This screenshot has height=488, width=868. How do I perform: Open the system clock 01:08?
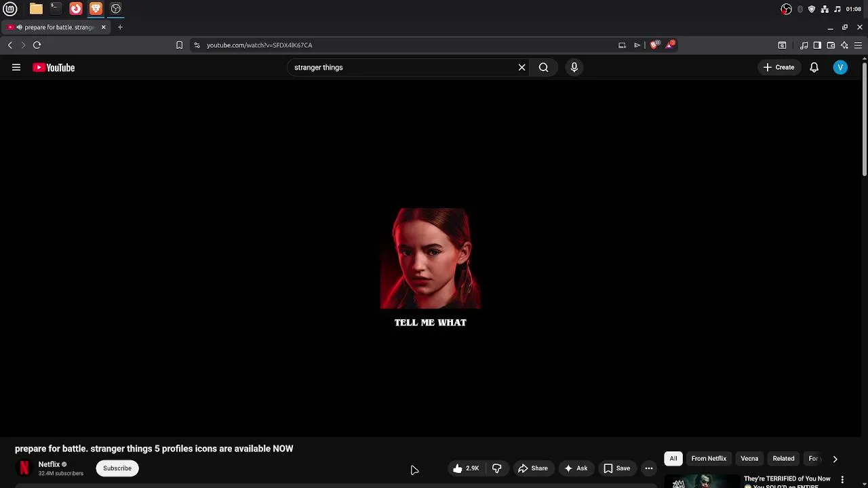[x=854, y=9]
